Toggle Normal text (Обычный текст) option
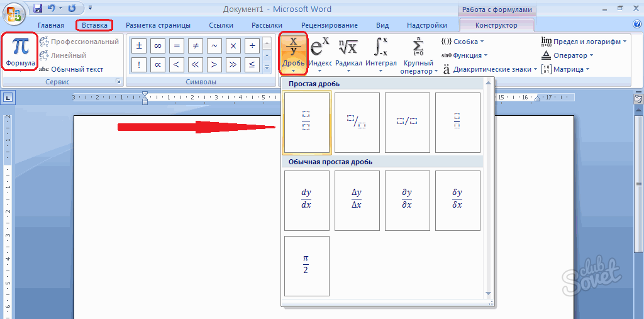This screenshot has height=319, width=644. coord(71,69)
